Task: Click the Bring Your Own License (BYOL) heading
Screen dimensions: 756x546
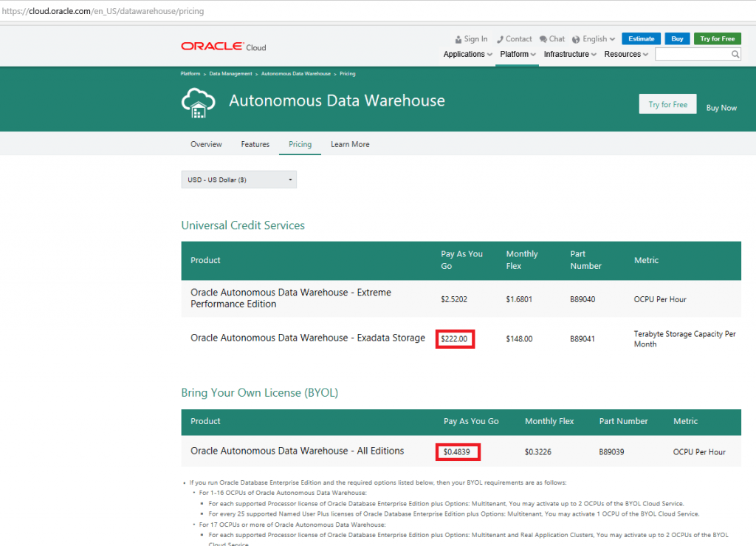Action: tap(260, 392)
